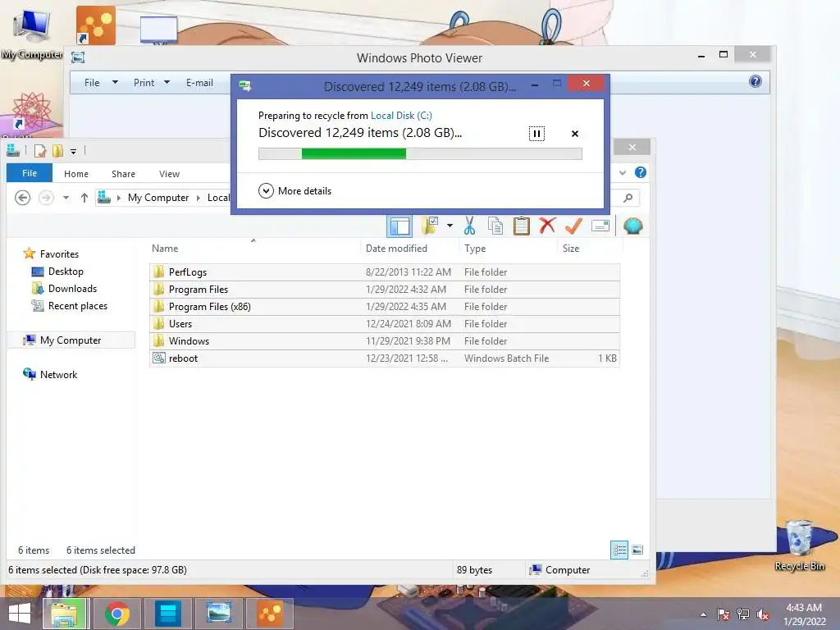Open the Recycle Bin desktop icon
This screenshot has width=840, height=630.
tap(799, 546)
